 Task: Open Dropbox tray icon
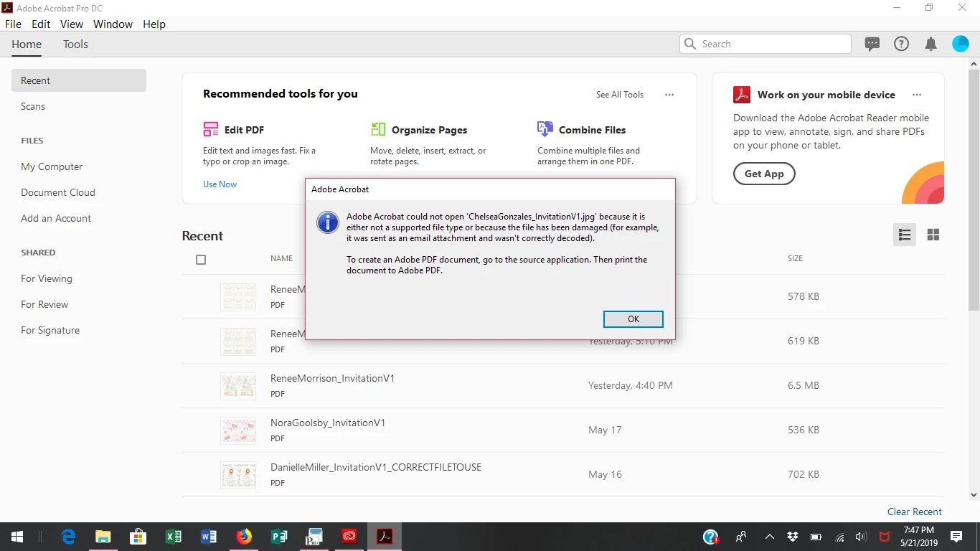click(793, 537)
